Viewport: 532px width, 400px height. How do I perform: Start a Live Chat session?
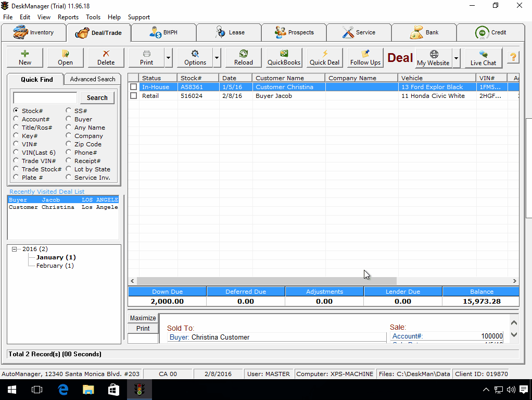tap(483, 58)
